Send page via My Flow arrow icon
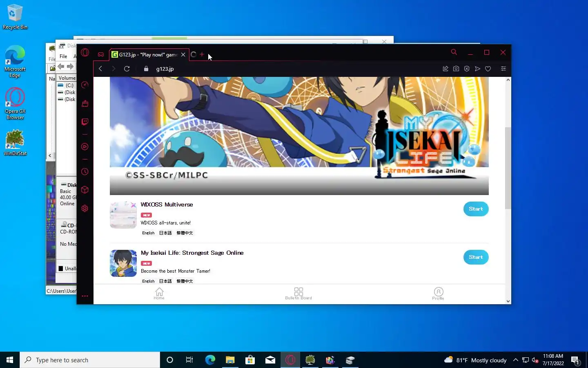The width and height of the screenshot is (588, 368). (x=477, y=69)
